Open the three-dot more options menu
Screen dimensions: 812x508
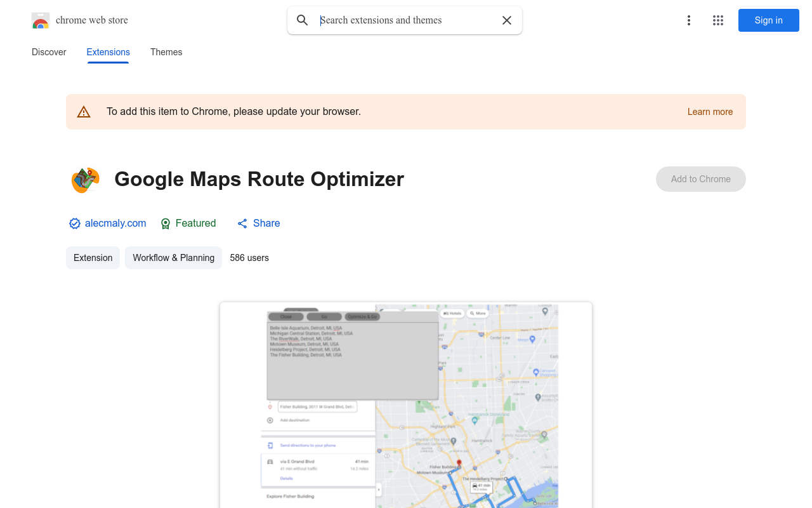(x=688, y=20)
